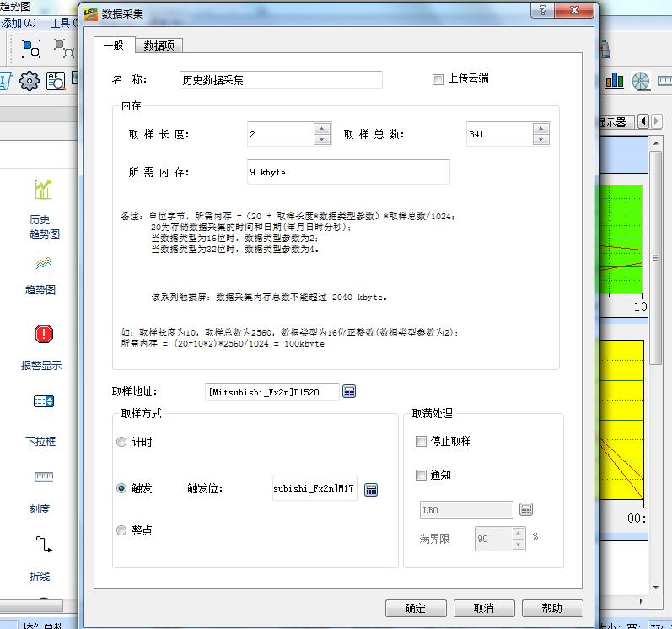The height and width of the screenshot is (629, 672).
Task: Increase 取样长度 with up arrow
Action: click(x=322, y=128)
